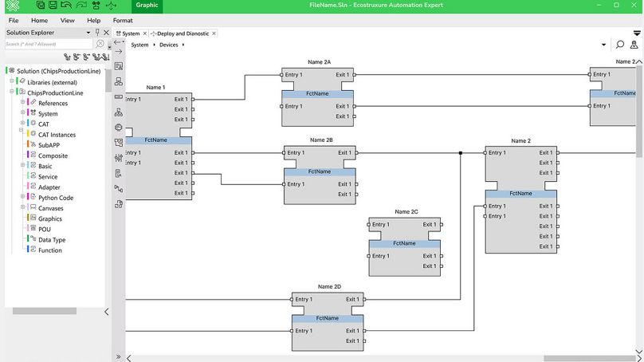Viewport: 644px width, 362px height.
Task: Click the Undo arrow icon
Action: point(68,6)
